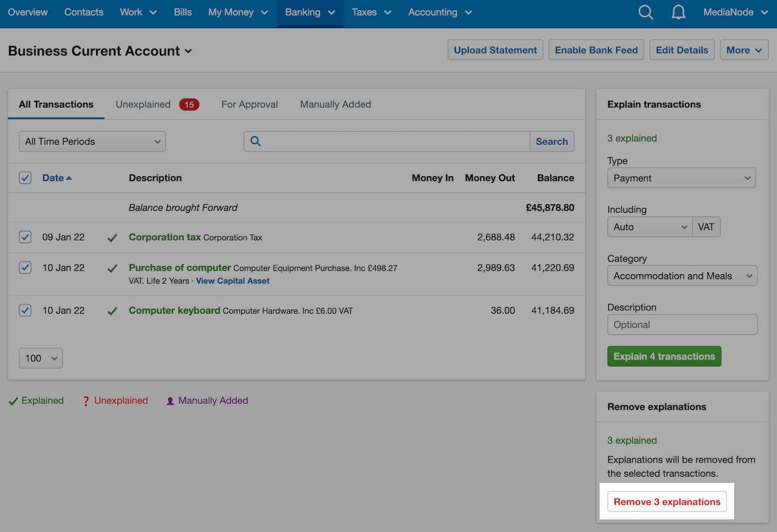The width and height of the screenshot is (777, 532).
Task: Open the Category dropdown Accommodation and Meals
Action: 682,276
